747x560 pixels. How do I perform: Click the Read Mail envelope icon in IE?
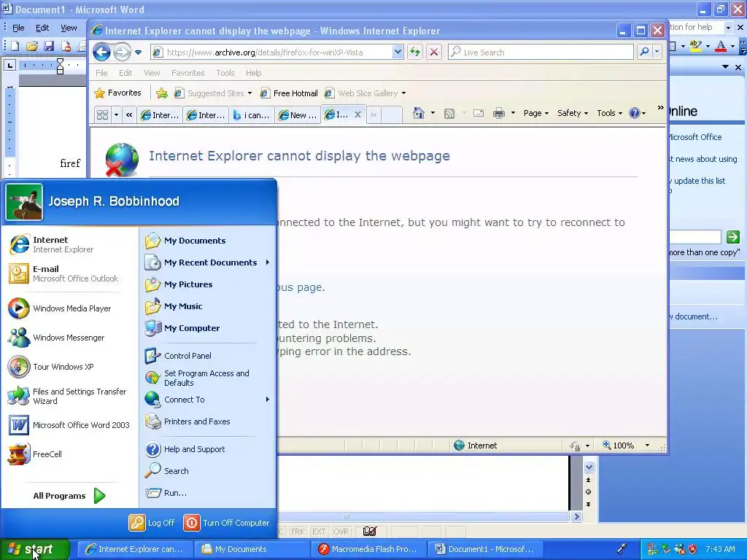click(x=479, y=113)
